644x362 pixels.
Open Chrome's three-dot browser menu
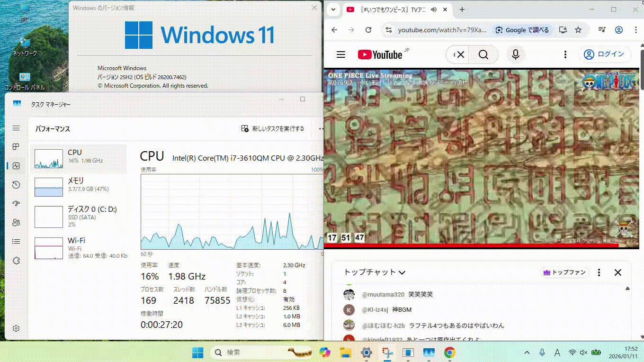coord(636,29)
